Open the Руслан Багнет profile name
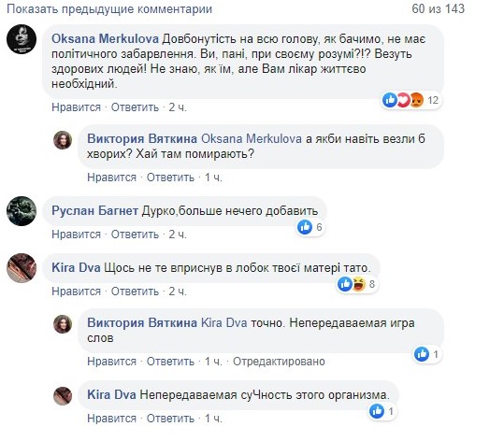This screenshot has width=504, height=441. pos(94,211)
